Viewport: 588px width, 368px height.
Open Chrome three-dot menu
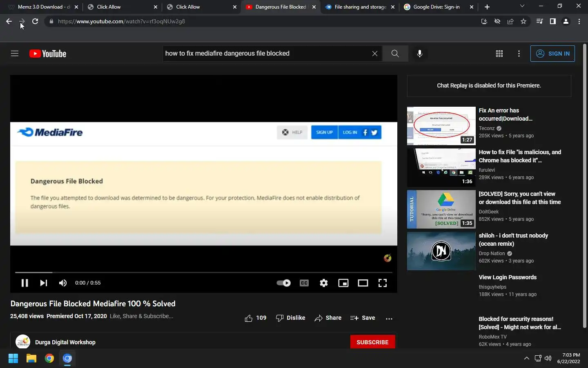tap(579, 21)
